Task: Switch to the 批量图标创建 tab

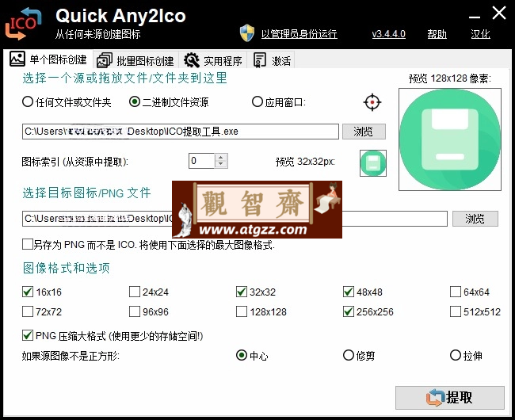Action: [x=135, y=61]
